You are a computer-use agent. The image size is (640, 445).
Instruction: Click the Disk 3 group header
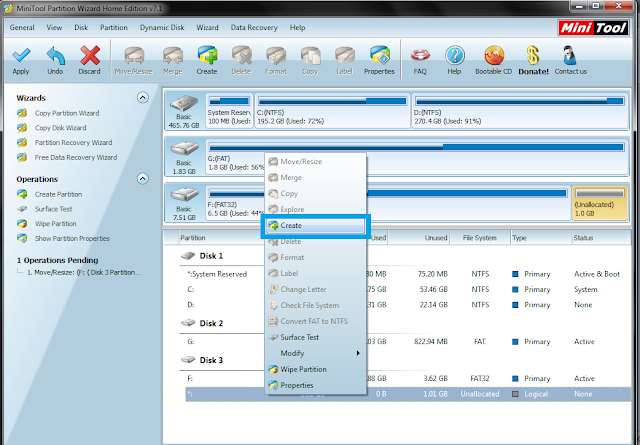coord(211,360)
